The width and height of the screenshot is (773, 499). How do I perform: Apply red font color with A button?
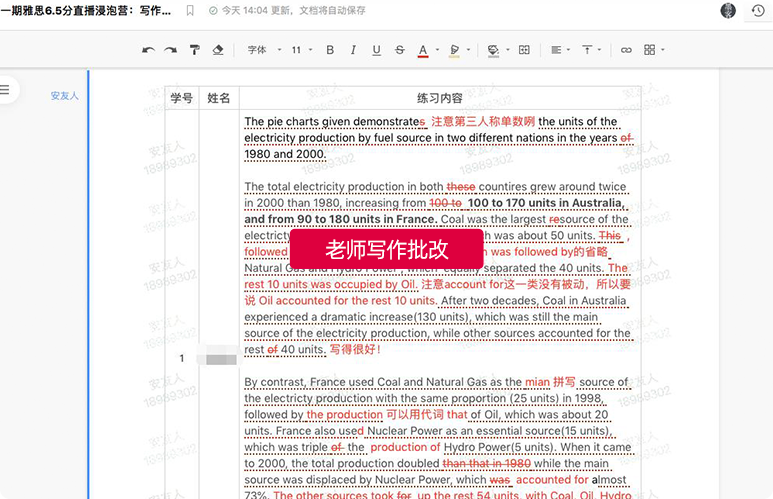(423, 50)
